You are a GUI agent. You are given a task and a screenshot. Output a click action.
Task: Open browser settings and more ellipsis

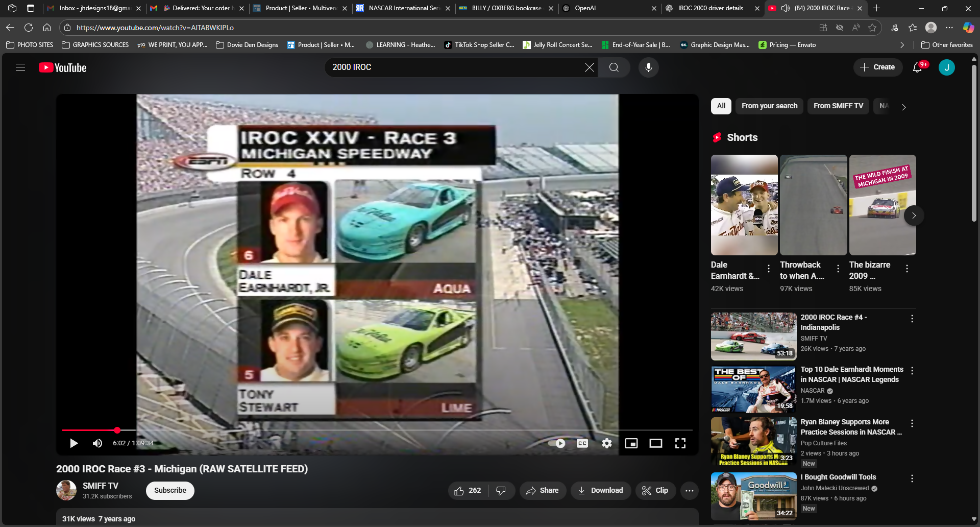[949, 28]
